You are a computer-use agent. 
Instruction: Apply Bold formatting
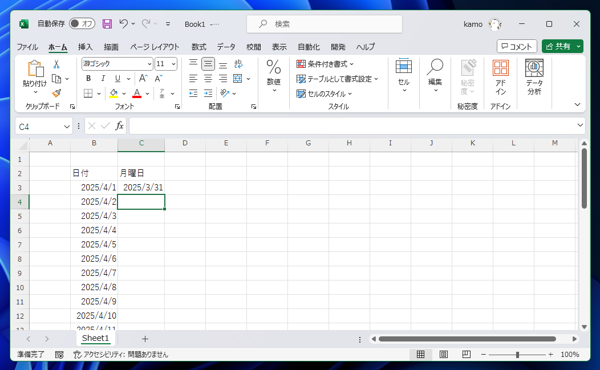pos(88,78)
